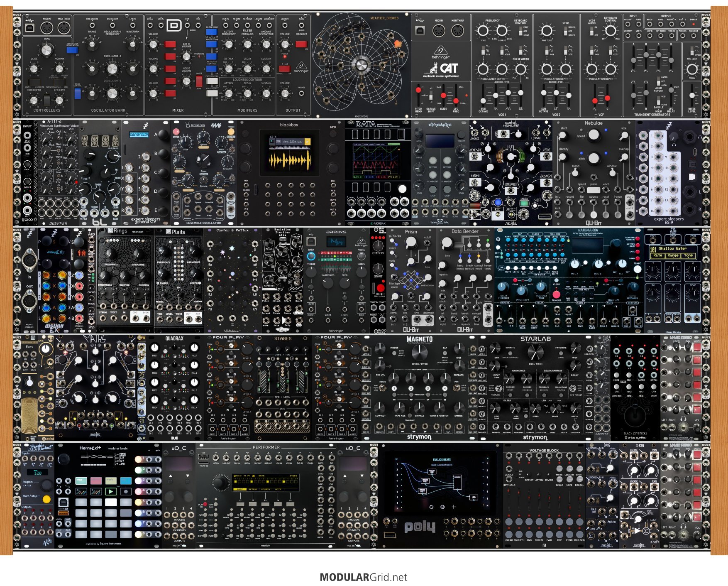Toggle the blue OSC 3 Control switch

78,93
